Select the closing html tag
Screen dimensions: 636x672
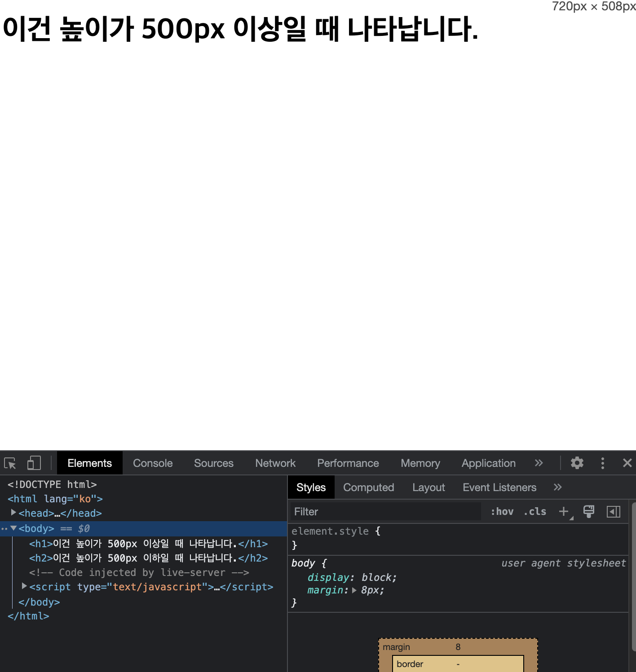[28, 616]
